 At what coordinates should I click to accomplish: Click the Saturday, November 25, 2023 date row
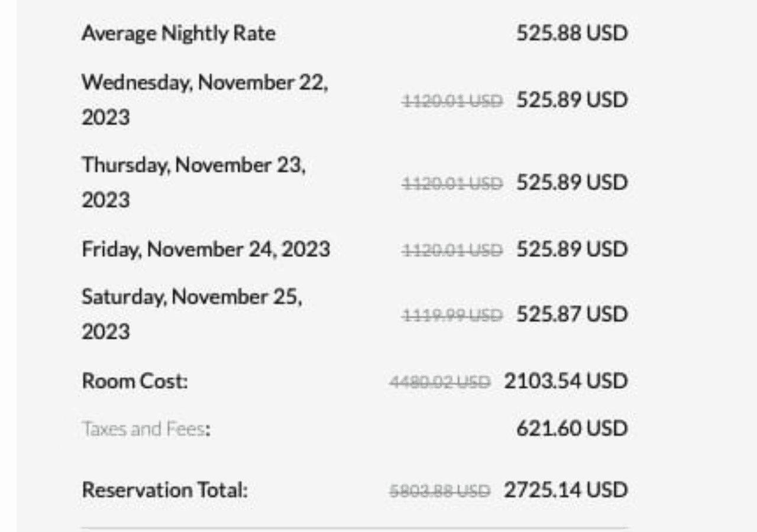click(192, 314)
